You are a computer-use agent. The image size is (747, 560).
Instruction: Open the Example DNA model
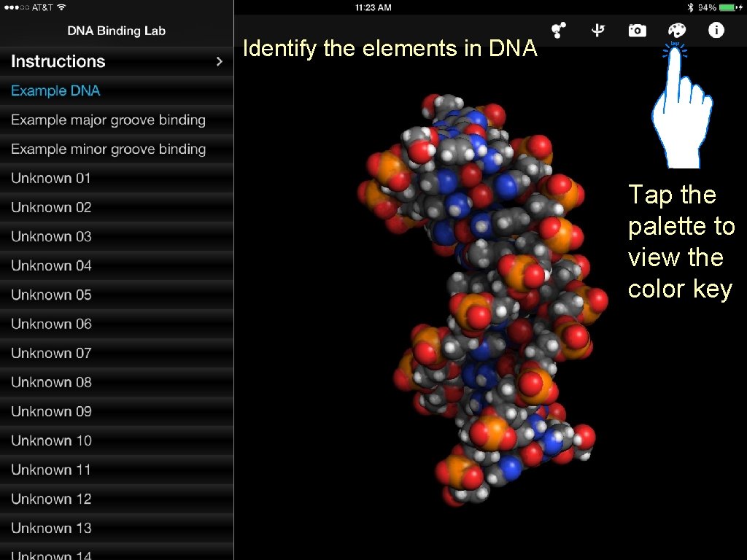(55, 90)
